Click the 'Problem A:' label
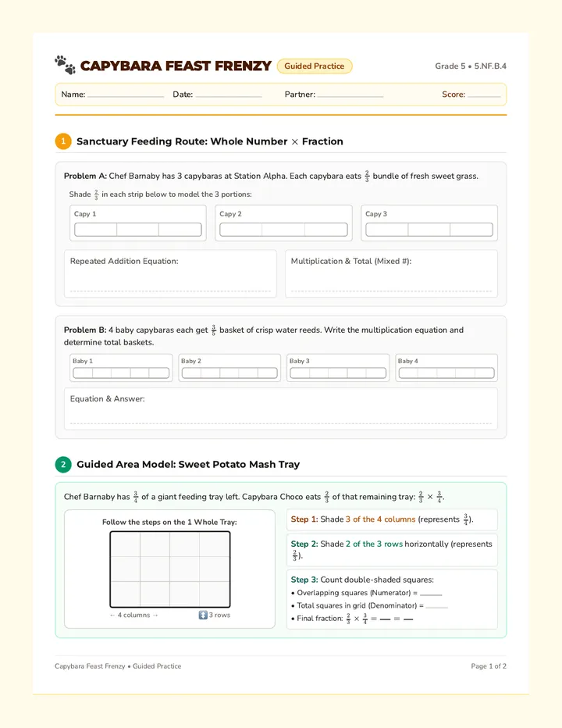Viewport: 562px width, 728px height. (x=85, y=176)
